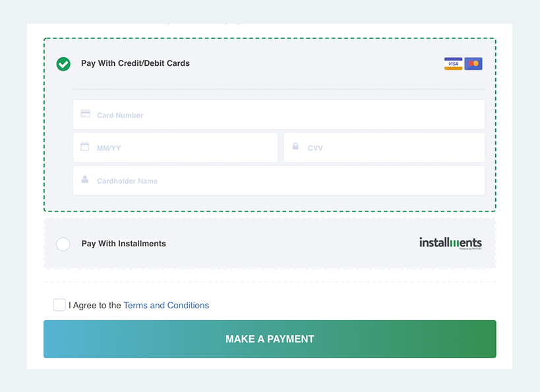This screenshot has width=540, height=392.
Task: Click the Pay With Installments label text
Action: click(x=124, y=244)
